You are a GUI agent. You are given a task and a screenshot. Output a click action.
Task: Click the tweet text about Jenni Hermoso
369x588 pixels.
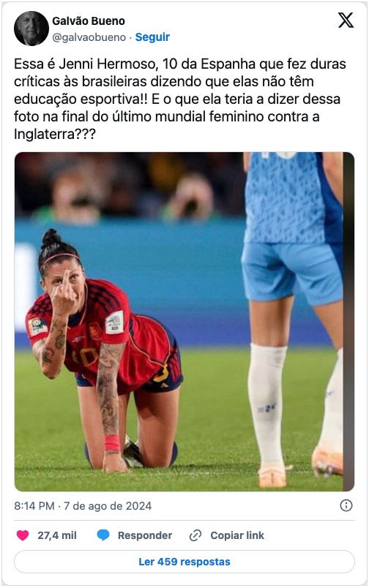coord(180,99)
